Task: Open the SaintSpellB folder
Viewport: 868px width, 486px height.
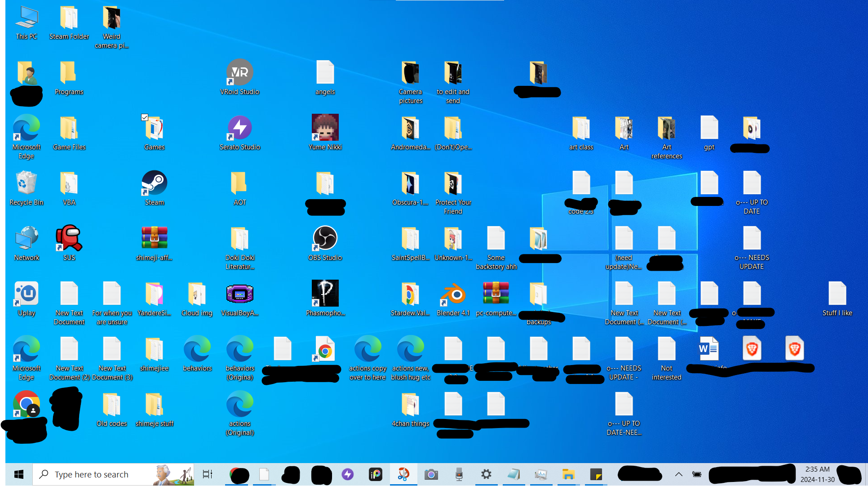Action: pyautogui.click(x=410, y=243)
